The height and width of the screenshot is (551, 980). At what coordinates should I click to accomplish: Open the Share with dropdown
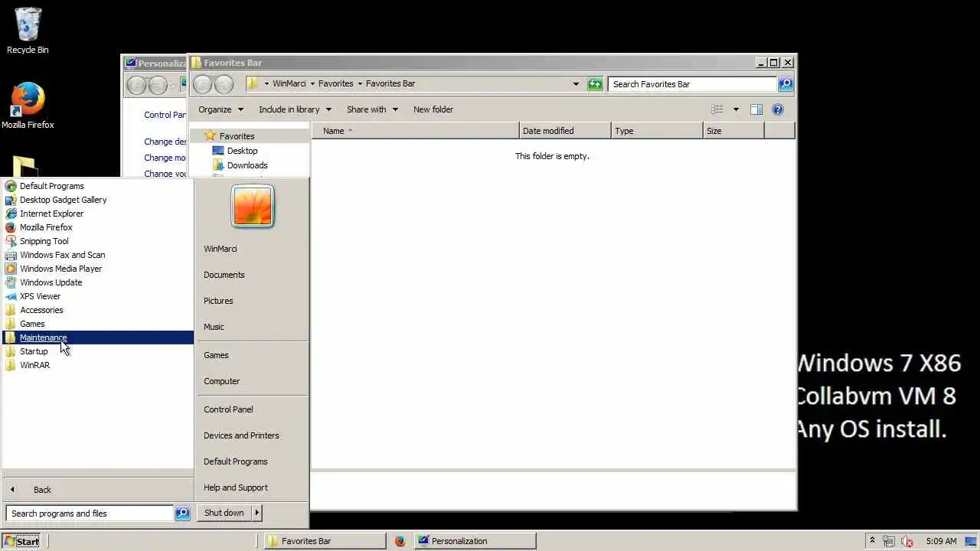pyautogui.click(x=372, y=109)
